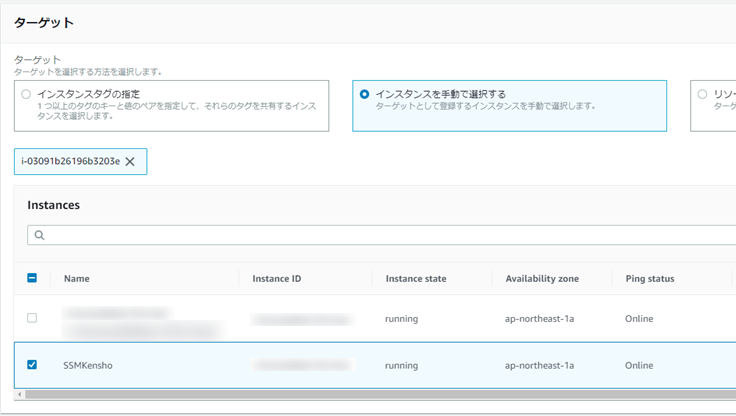Select インスタンスを手動で選択する radio option
The width and height of the screenshot is (736, 416).
364,94
